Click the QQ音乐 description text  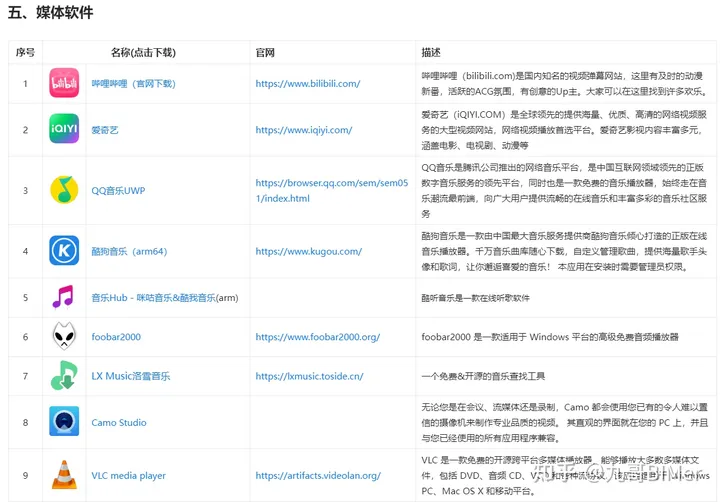pyautogui.click(x=564, y=191)
